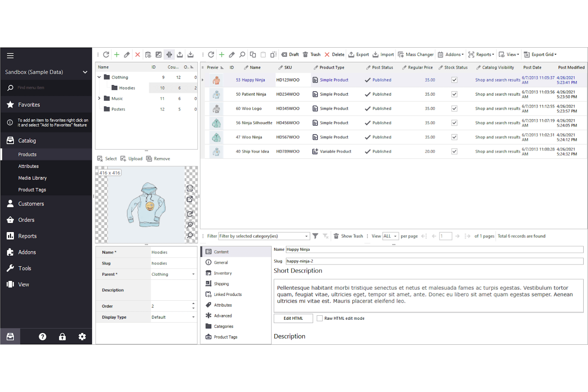Viewport: 588px width, 392px height.
Task: Click the search products magnifier icon
Action: click(x=242, y=55)
